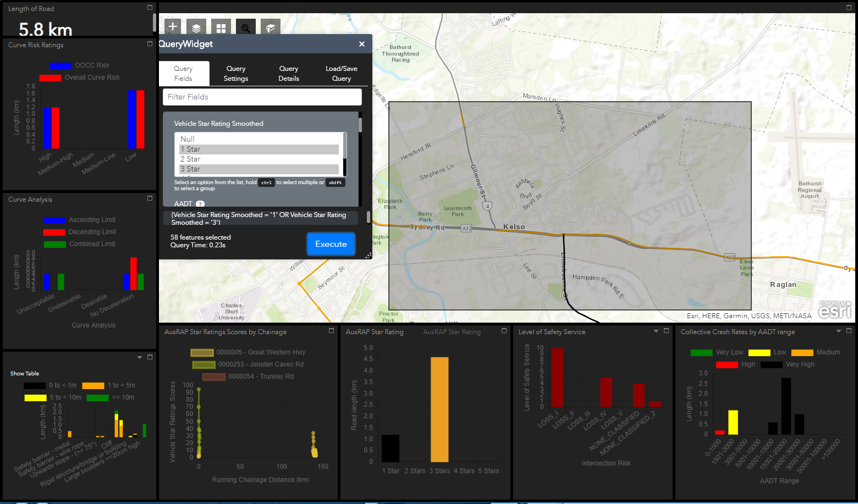Click the Execute button

[331, 244]
